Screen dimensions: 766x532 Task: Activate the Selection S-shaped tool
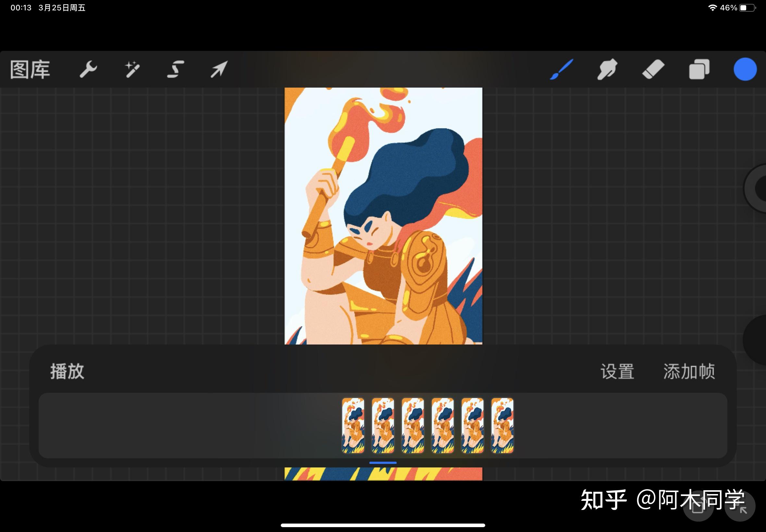click(175, 69)
